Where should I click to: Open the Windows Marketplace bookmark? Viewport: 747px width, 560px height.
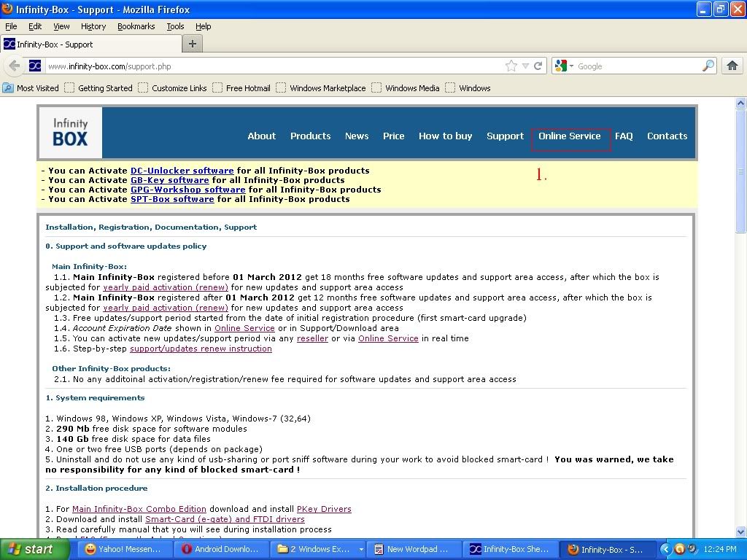321,88
